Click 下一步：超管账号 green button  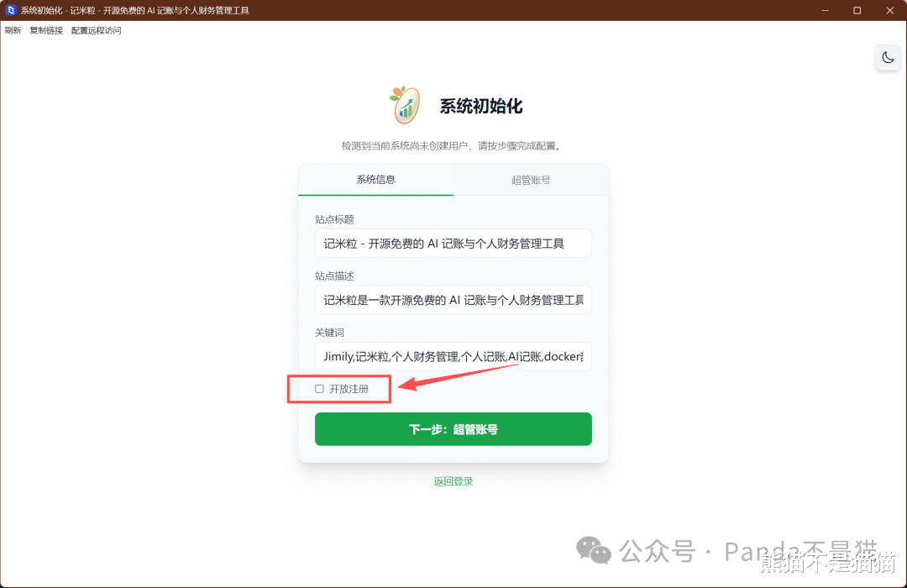[453, 429]
